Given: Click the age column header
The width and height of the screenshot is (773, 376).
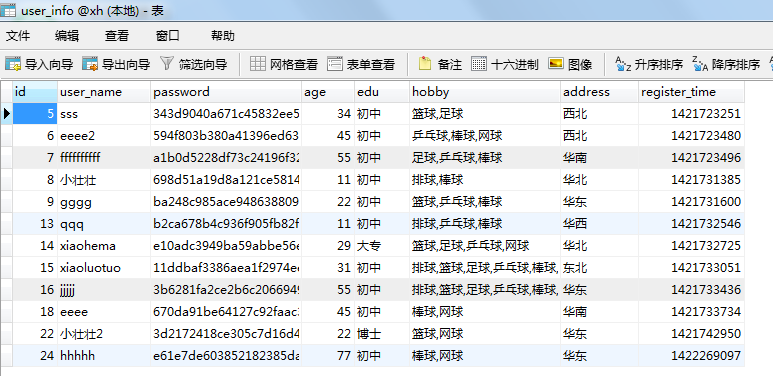Looking at the screenshot, I should (328, 92).
